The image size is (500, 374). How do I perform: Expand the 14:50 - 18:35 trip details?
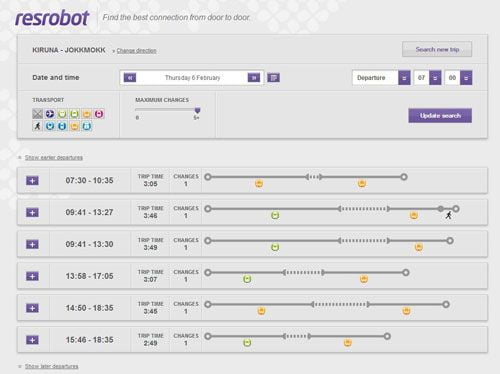(32, 308)
